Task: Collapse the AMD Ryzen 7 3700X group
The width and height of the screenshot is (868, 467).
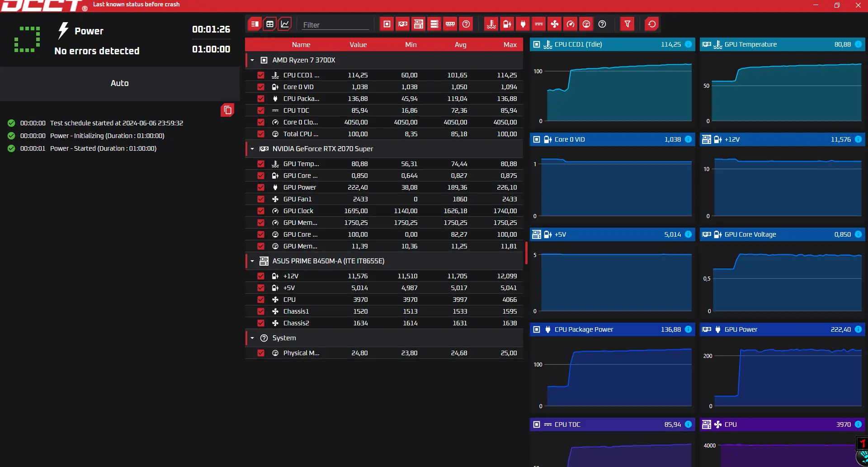Action: [252, 60]
